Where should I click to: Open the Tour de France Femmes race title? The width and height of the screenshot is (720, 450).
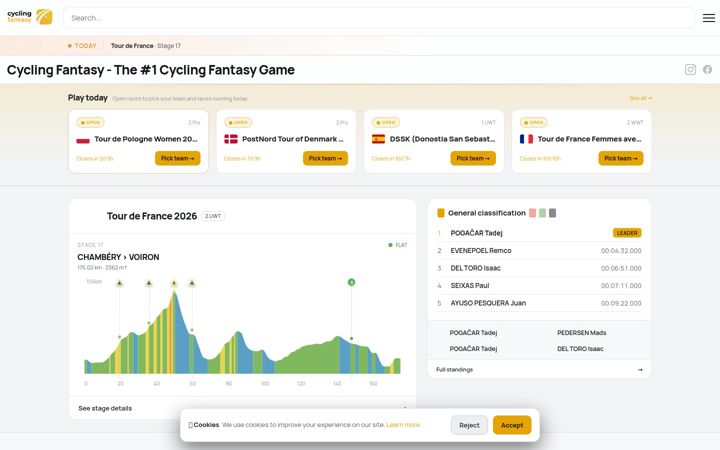[x=589, y=139]
